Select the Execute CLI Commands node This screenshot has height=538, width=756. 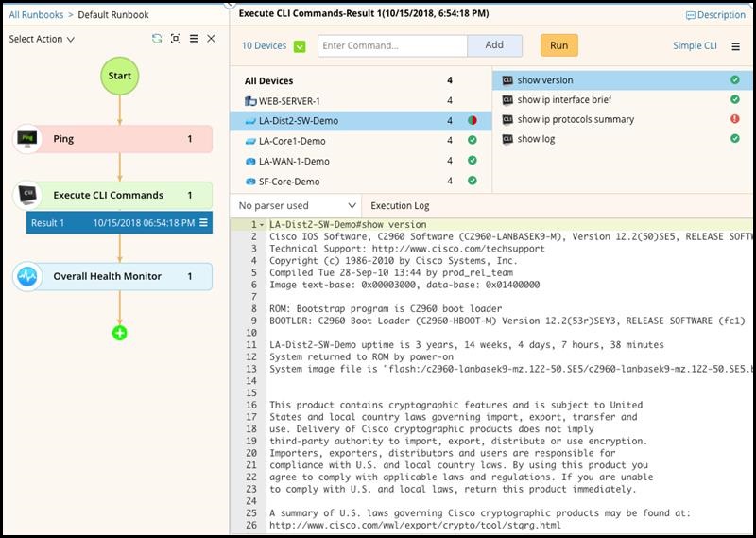(121, 195)
